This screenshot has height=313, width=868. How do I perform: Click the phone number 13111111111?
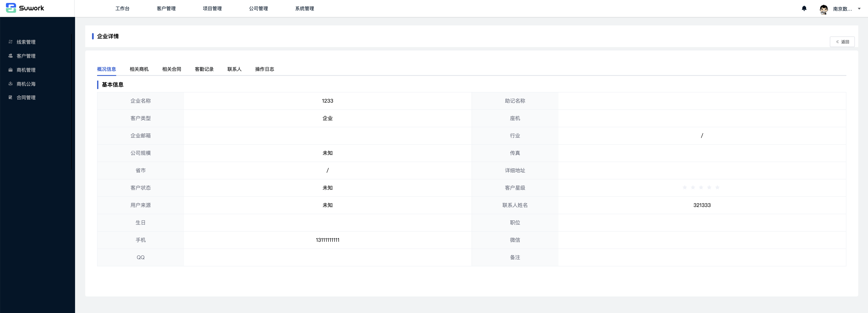(x=328, y=240)
